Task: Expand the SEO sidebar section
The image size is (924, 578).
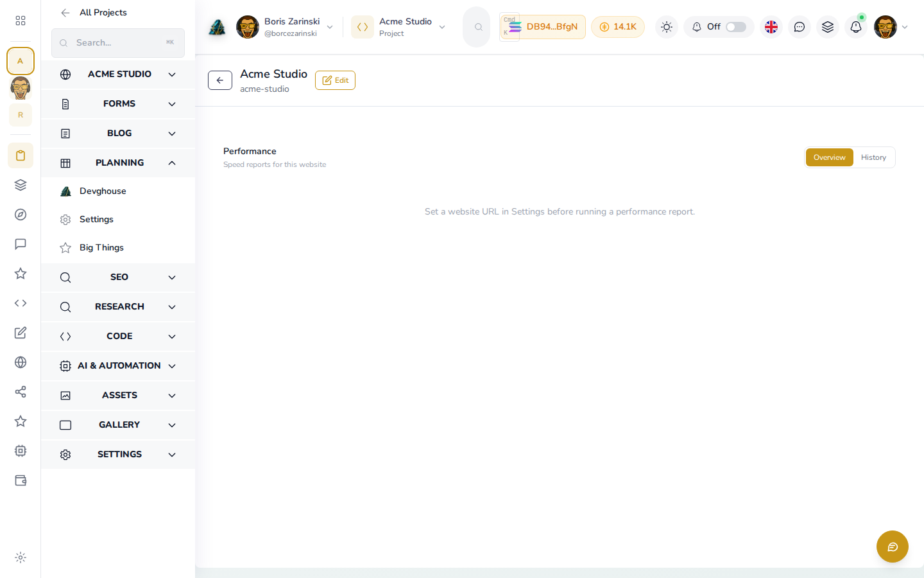Action: click(118, 277)
